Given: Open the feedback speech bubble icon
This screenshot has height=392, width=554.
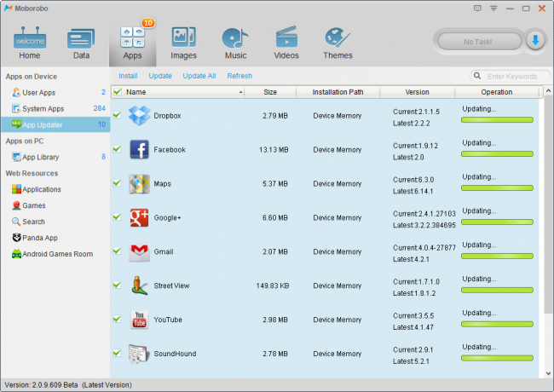Looking at the screenshot, I should [477, 9].
